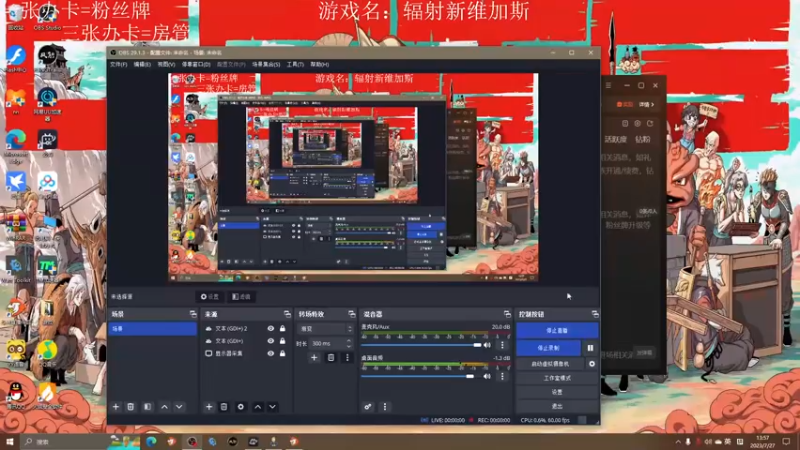Image resolution: width=800 pixels, height=450 pixels.
Task: Adjust 300 ms duration stepper
Action: [x=349, y=343]
